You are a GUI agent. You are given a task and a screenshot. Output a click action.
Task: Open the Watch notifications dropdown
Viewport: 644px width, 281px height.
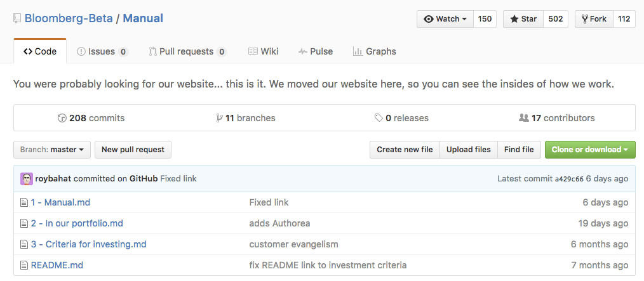coord(445,19)
